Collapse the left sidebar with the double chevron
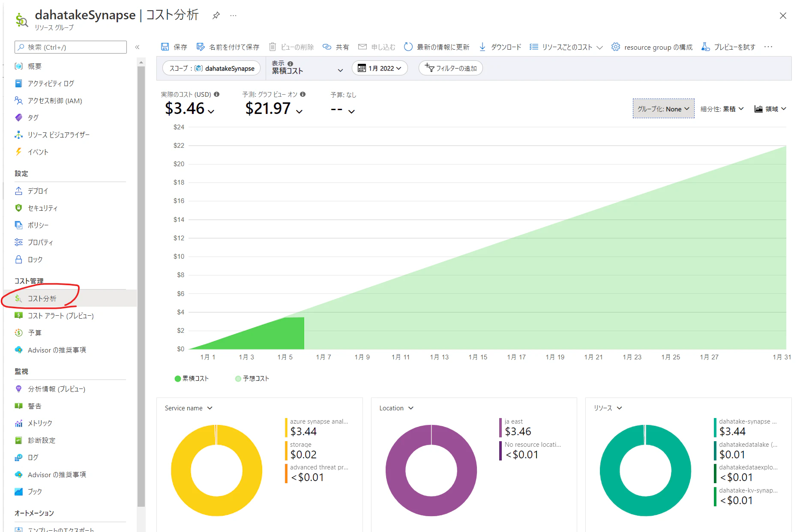Viewport: 800px width, 532px height. point(138,47)
